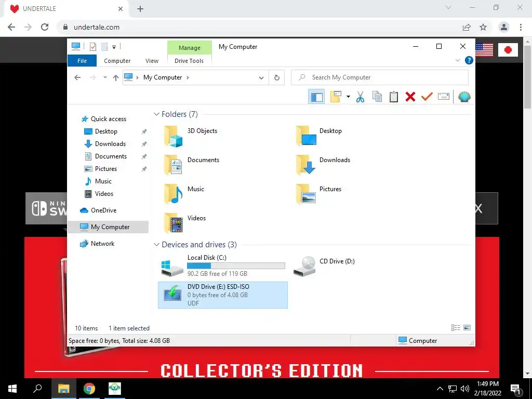The height and width of the screenshot is (399, 532).
Task: Select the US flag on Undertale page
Action: coord(484,50)
